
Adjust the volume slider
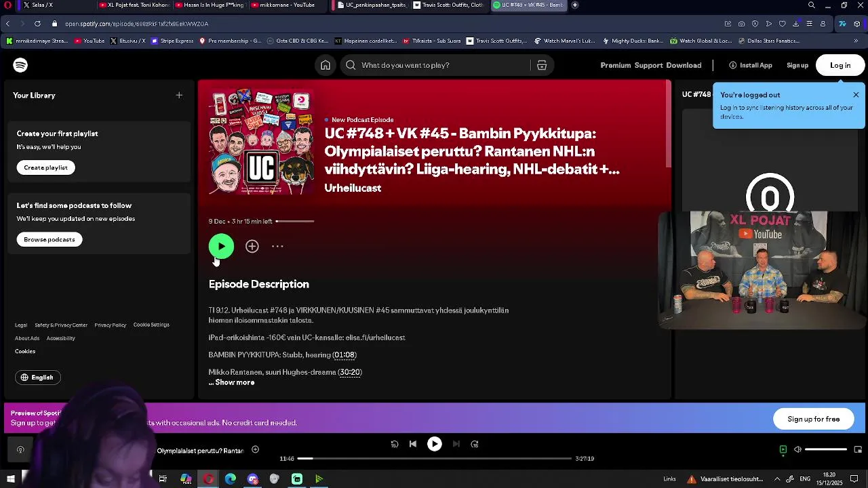(x=826, y=449)
